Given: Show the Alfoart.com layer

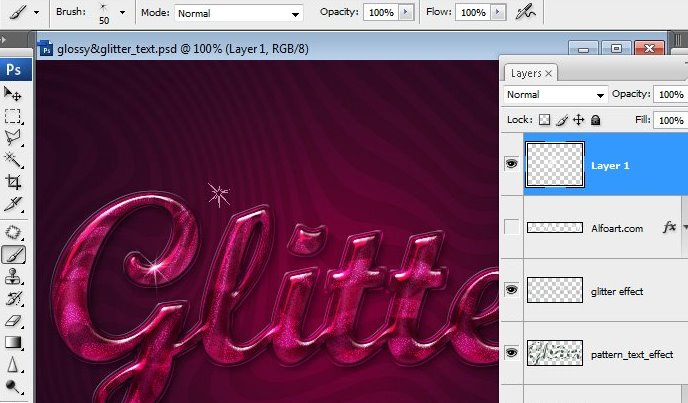Looking at the screenshot, I should click(x=512, y=228).
